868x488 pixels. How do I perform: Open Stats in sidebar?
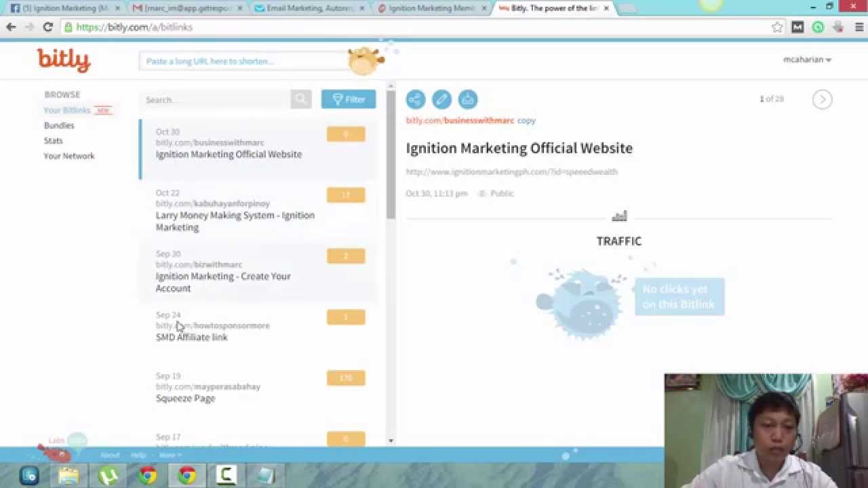pos(54,140)
